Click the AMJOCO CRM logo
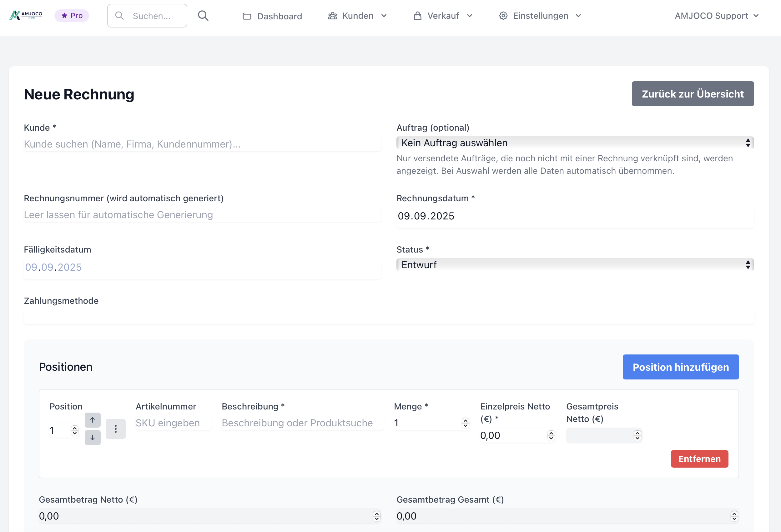 tap(26, 15)
